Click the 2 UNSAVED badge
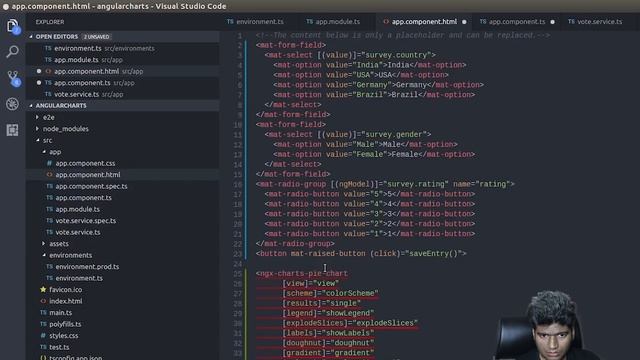 [x=96, y=37]
